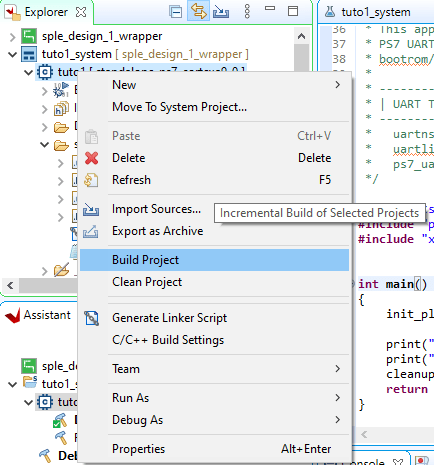434x465 pixels.
Task: Click tuto1_system system project icon
Action: pos(29,54)
